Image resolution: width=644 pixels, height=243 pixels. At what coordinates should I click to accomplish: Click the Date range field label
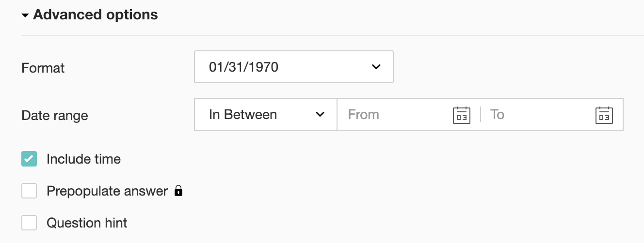pyautogui.click(x=55, y=116)
